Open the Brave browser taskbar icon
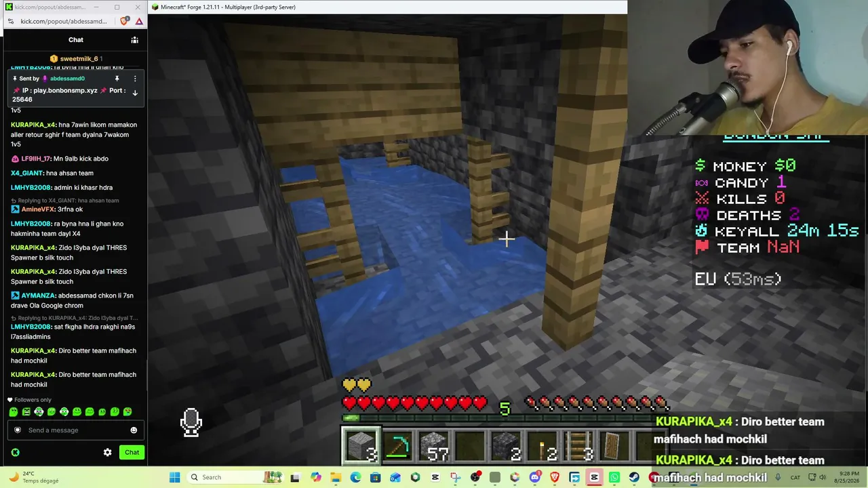Viewport: 868px width, 488px height. (555, 477)
